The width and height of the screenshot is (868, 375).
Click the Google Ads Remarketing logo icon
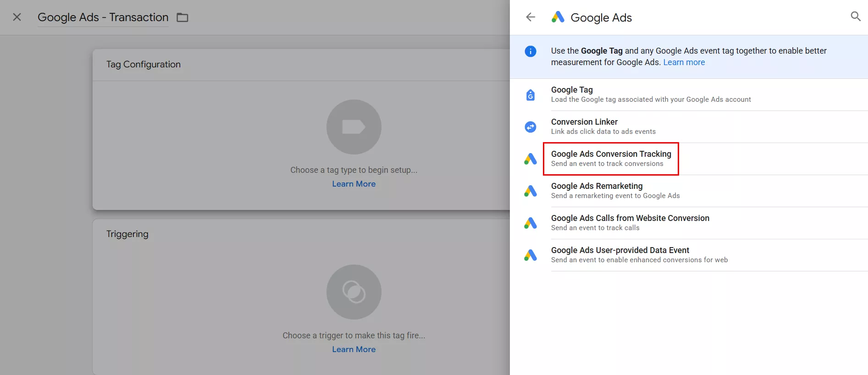point(531,191)
